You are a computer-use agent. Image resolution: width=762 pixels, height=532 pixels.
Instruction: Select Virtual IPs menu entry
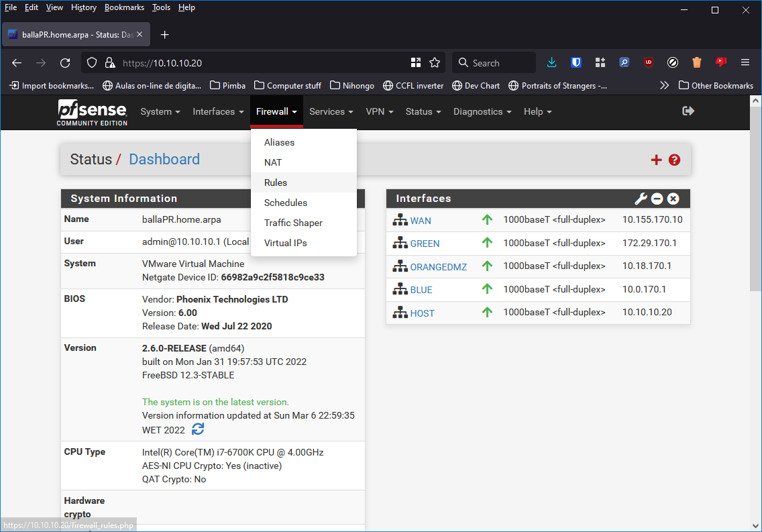tap(285, 243)
